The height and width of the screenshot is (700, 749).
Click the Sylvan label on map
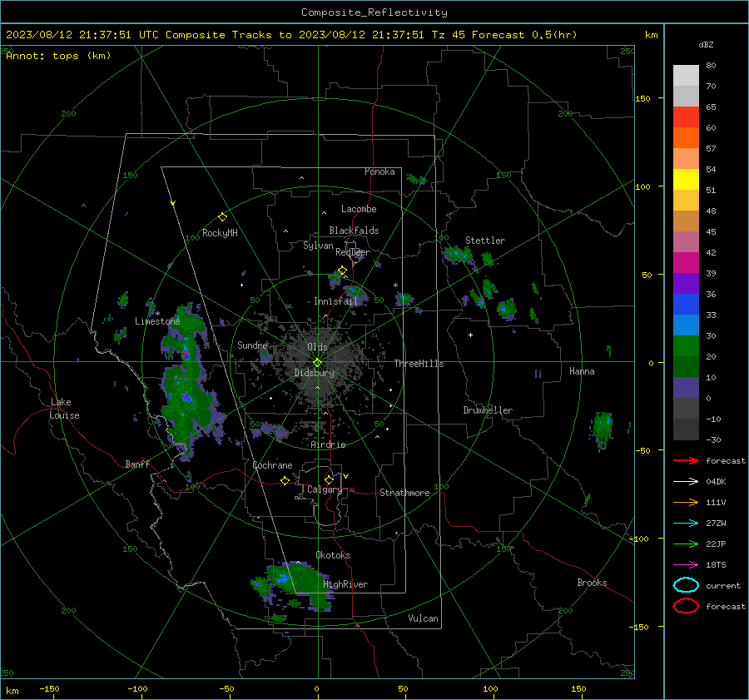pyautogui.click(x=318, y=246)
